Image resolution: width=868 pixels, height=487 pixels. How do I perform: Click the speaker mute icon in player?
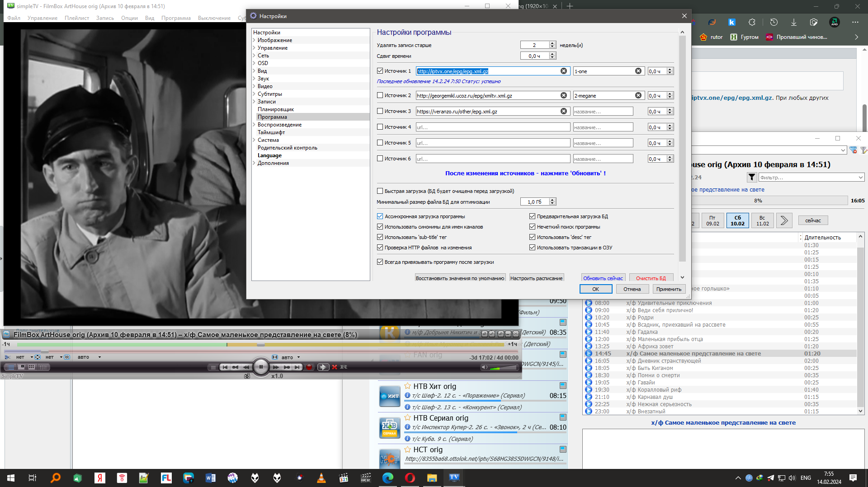tap(484, 367)
